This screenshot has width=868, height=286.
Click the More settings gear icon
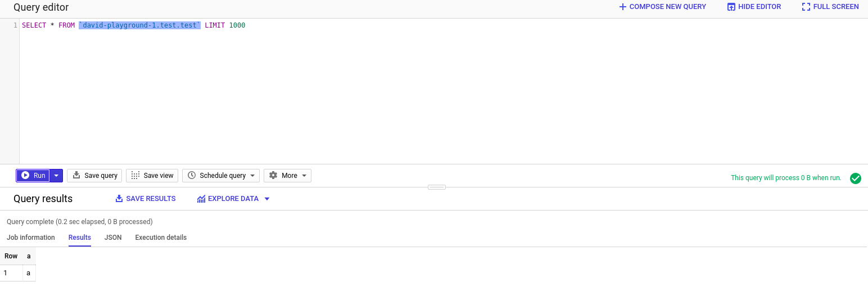(x=273, y=176)
